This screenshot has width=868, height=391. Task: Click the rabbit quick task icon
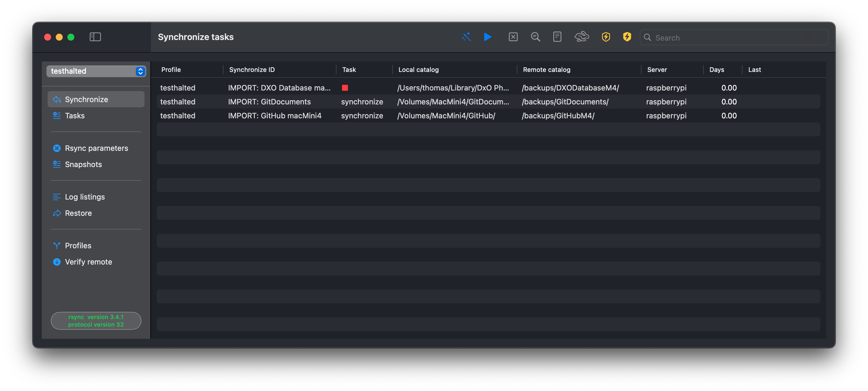click(x=581, y=37)
